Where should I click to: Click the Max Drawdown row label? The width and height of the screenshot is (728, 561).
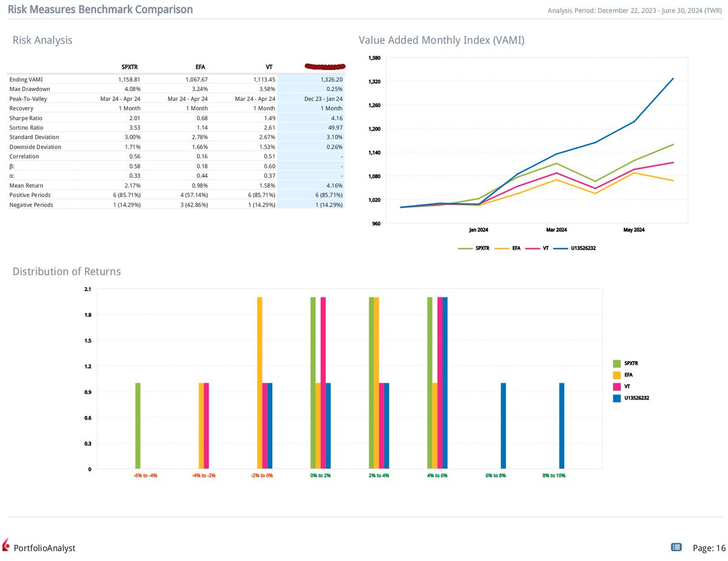30,89
